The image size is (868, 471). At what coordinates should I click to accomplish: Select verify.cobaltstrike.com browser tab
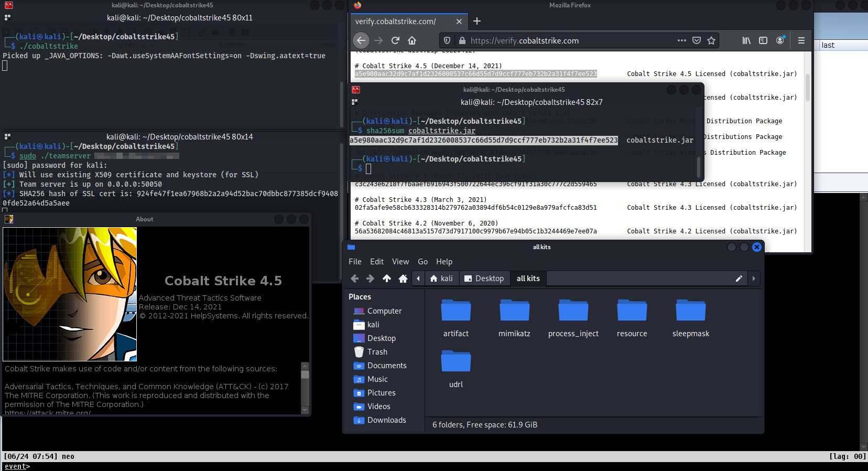408,22
